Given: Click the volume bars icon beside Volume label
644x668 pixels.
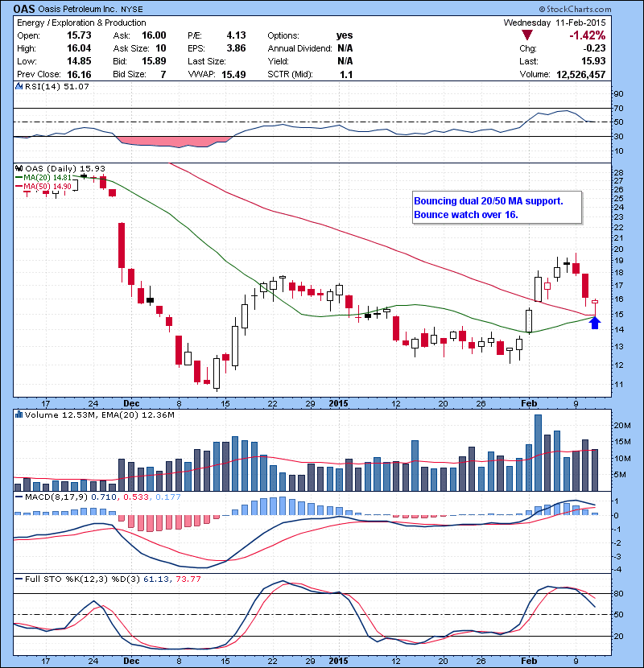Looking at the screenshot, I should 19,414.
